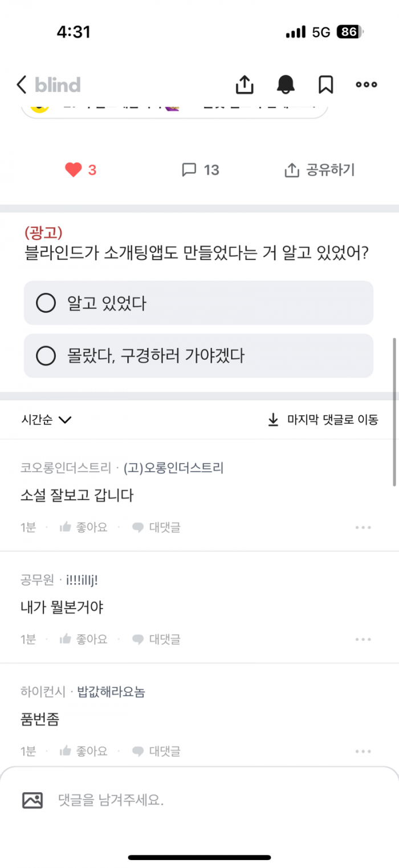Tap the image attach icon in comment bar

point(32,800)
